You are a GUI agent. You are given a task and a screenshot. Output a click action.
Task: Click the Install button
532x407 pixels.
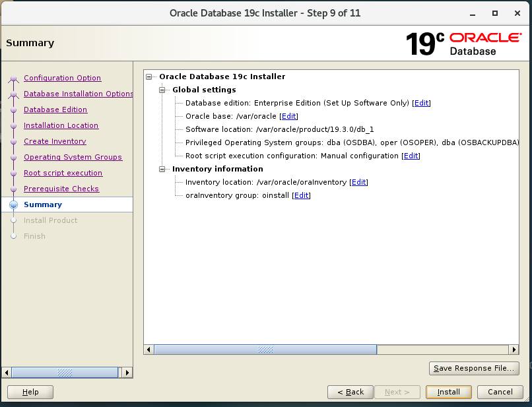448,392
